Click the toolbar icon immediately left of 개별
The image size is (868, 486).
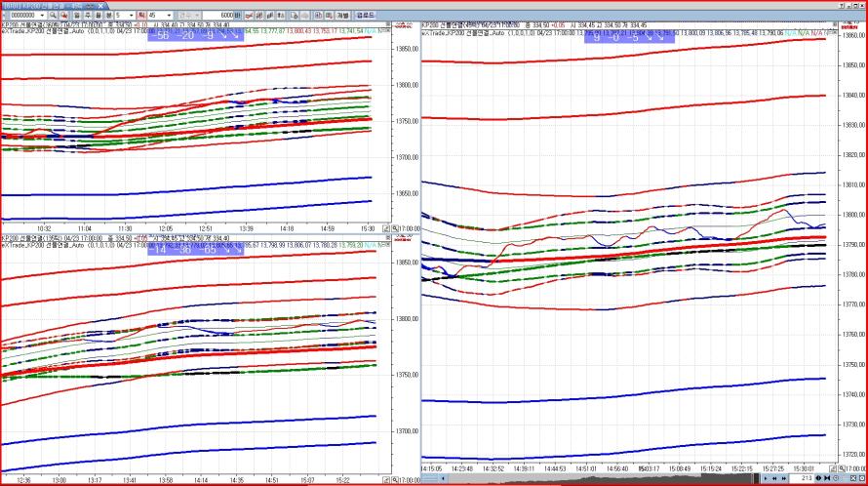331,16
